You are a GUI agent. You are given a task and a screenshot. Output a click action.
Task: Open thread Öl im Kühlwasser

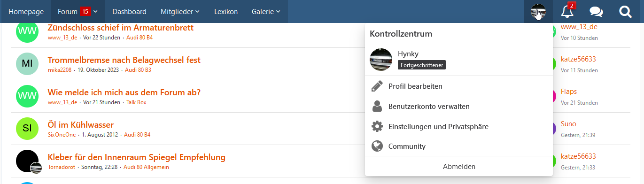click(81, 125)
